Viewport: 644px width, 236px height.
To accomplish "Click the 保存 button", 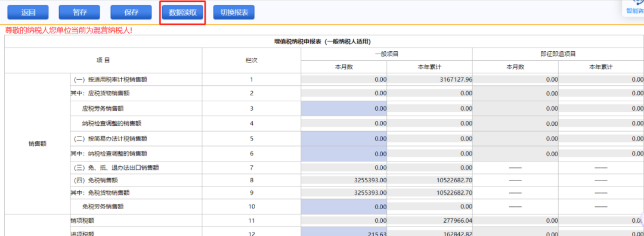I will pos(131,13).
